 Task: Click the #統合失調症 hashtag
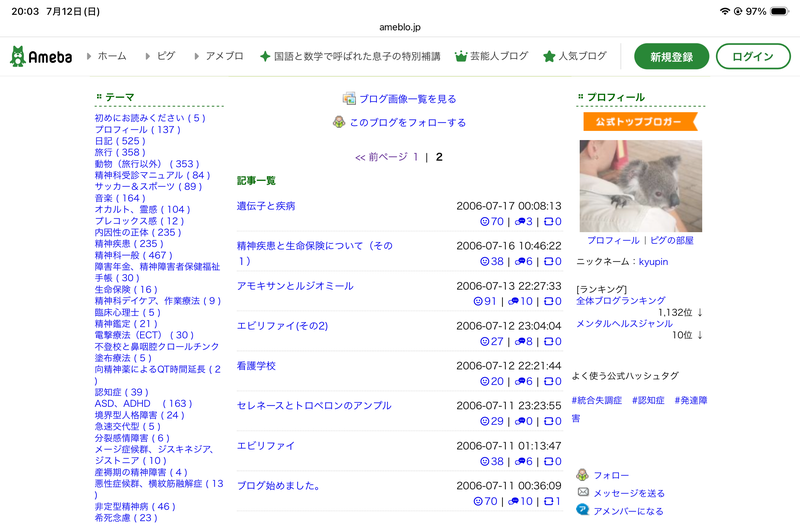[x=597, y=401]
